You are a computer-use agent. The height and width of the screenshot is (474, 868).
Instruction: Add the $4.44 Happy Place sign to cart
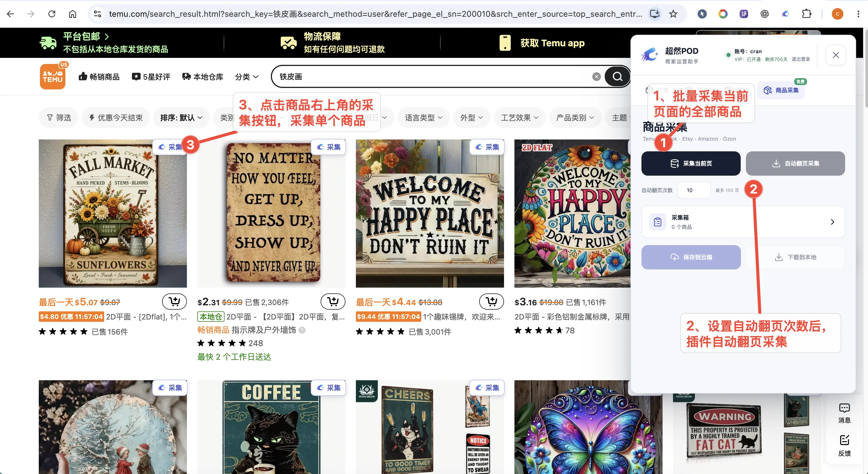pyautogui.click(x=491, y=302)
